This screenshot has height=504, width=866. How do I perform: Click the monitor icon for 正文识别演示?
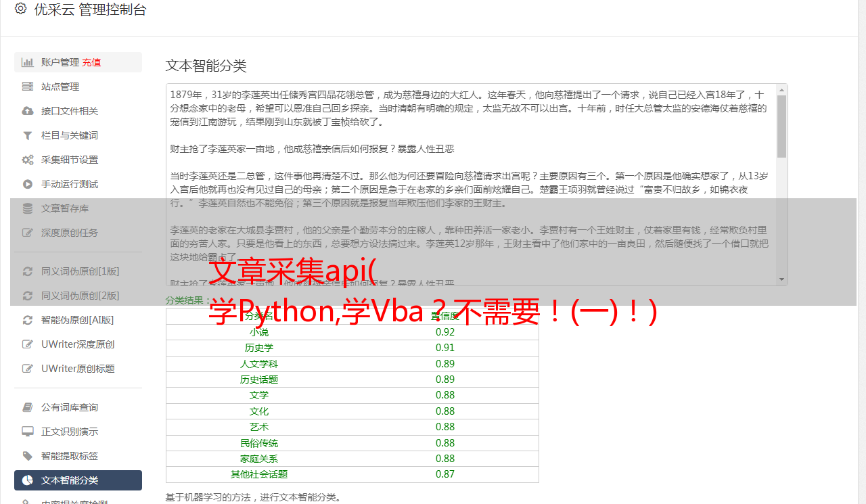[27, 432]
